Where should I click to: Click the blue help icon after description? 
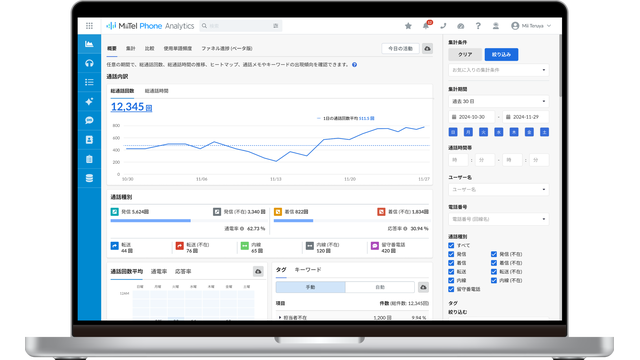(x=354, y=64)
